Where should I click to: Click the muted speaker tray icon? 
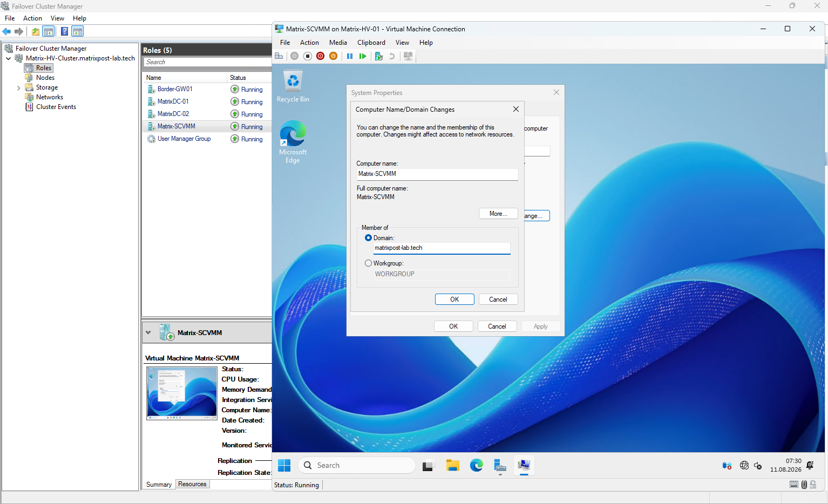pyautogui.click(x=758, y=465)
